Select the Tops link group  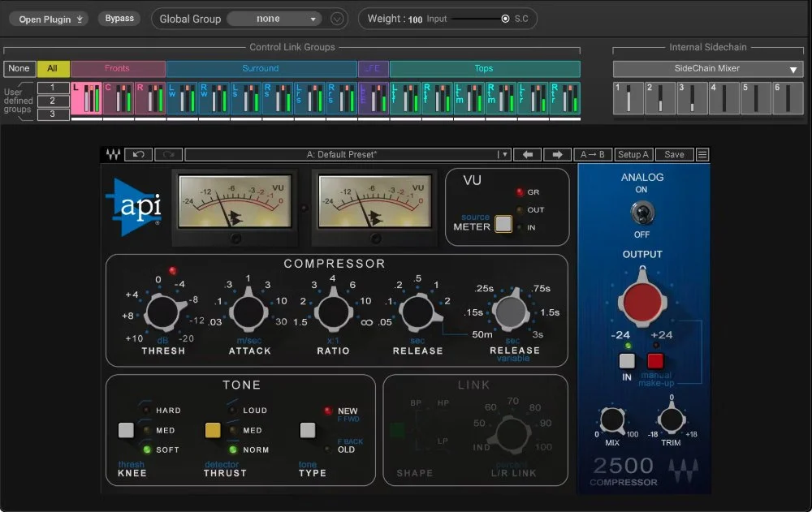point(485,68)
